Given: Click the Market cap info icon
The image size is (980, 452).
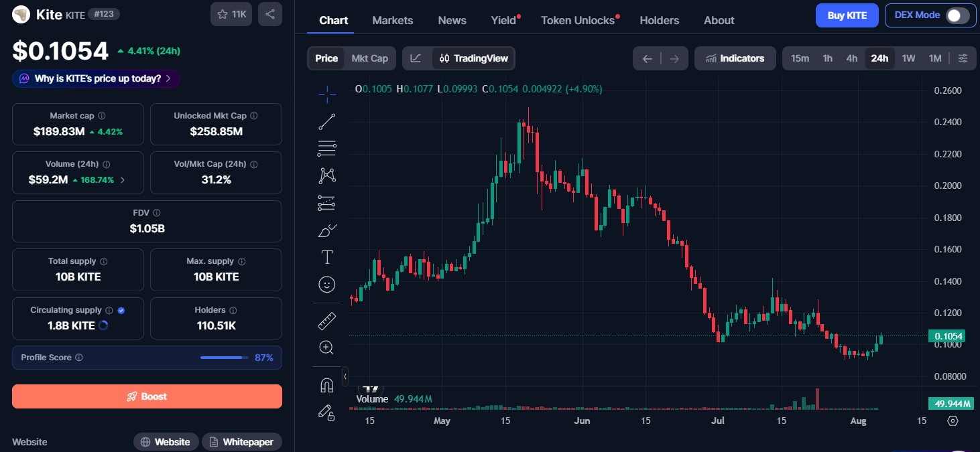Looking at the screenshot, I should coord(102,116).
